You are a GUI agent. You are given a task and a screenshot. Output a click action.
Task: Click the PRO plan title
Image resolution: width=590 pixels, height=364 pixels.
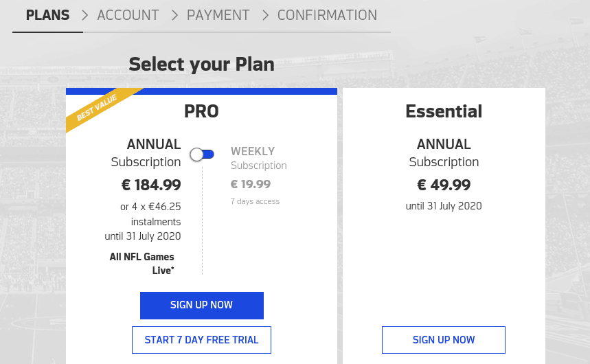(201, 111)
